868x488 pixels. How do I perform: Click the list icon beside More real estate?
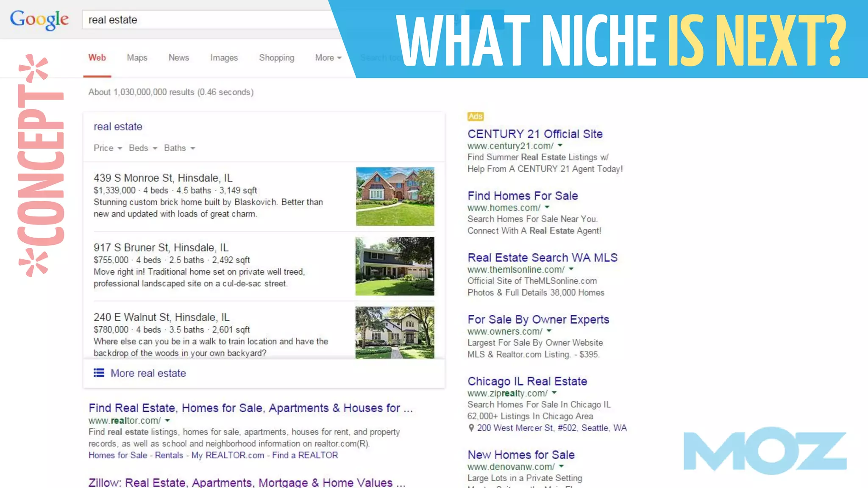99,373
